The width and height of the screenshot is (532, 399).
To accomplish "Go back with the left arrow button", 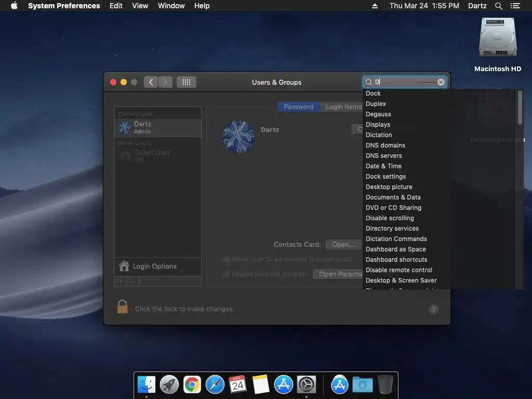I will [x=151, y=82].
